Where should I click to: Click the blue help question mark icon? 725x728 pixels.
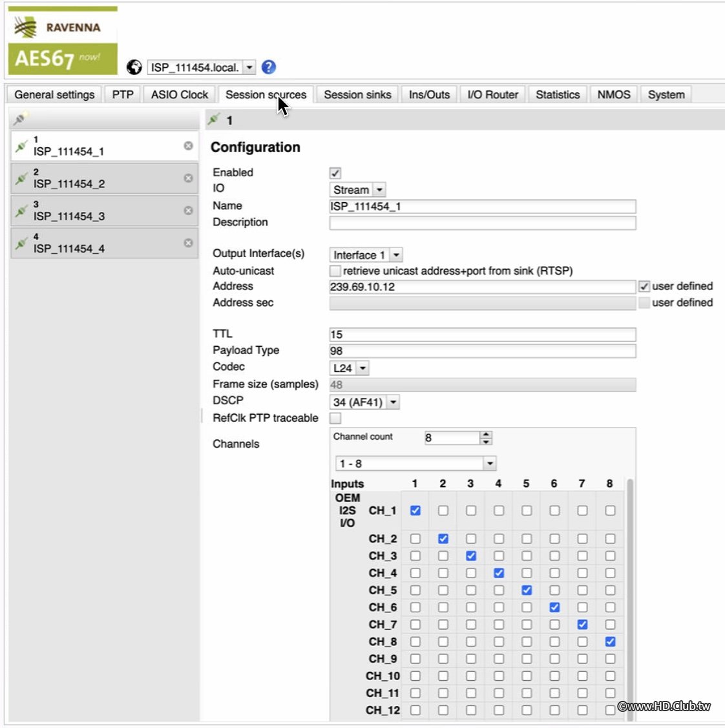[x=268, y=67]
